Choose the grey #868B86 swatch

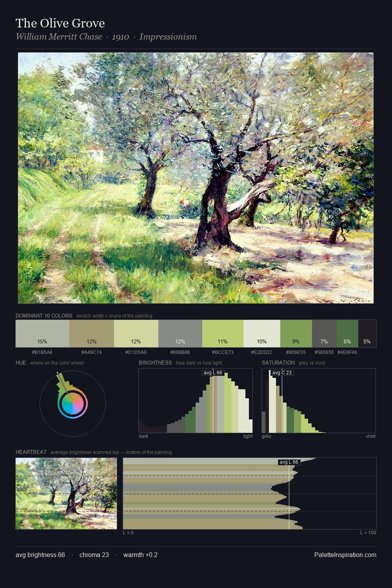tap(180, 334)
